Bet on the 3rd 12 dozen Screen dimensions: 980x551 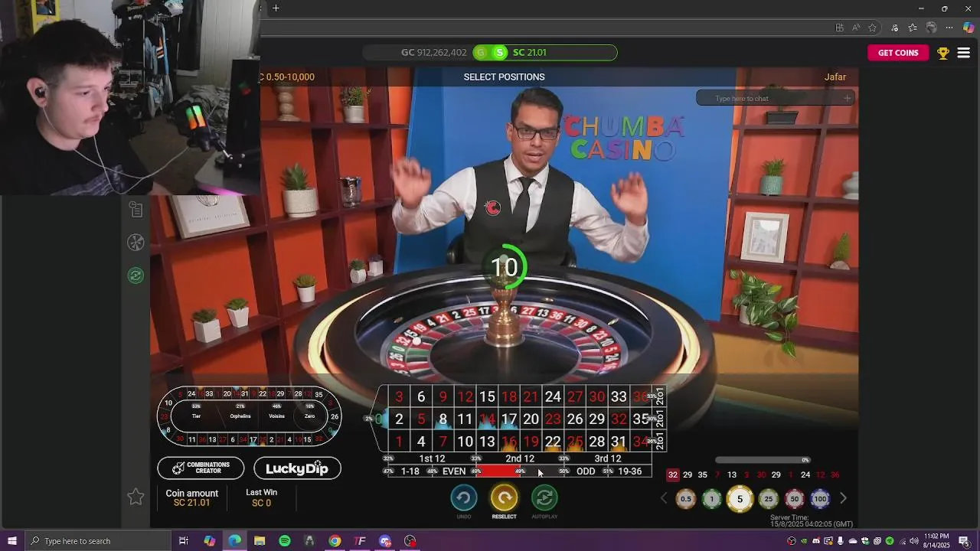coord(608,458)
